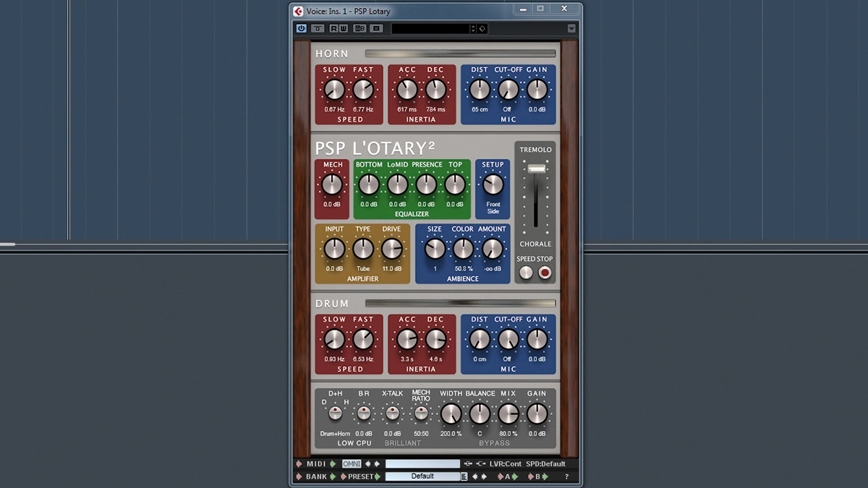Open the help question mark button
Viewport: 868px width, 488px height.
pos(566,476)
